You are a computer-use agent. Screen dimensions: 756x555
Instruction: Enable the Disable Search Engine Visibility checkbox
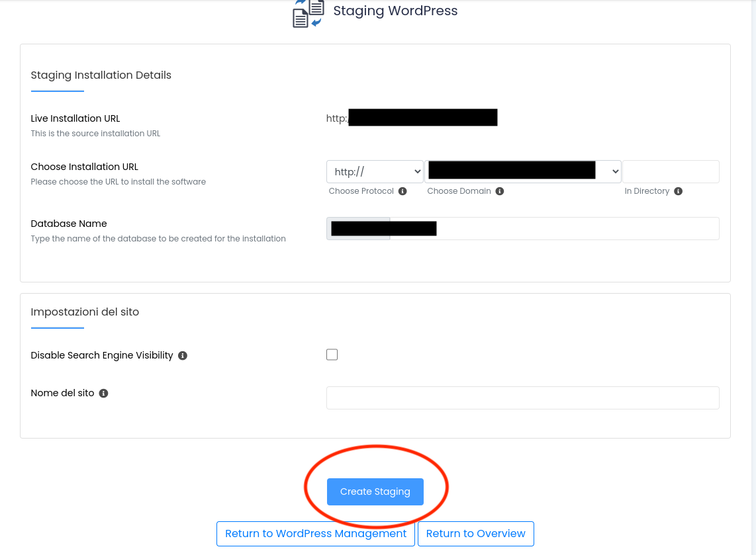332,355
